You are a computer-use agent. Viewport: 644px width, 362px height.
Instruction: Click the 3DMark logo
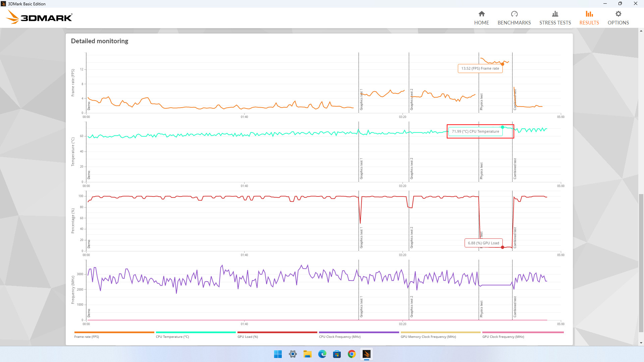click(x=39, y=17)
